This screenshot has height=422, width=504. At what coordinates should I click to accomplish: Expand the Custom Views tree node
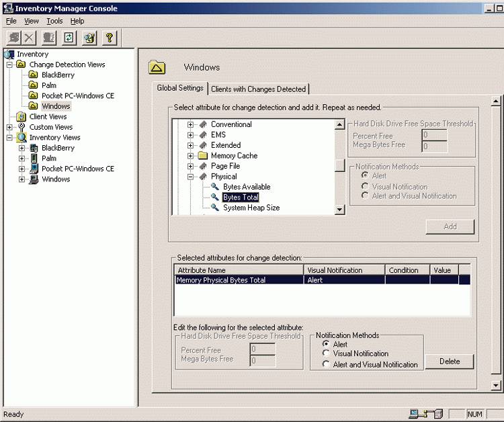[9, 127]
